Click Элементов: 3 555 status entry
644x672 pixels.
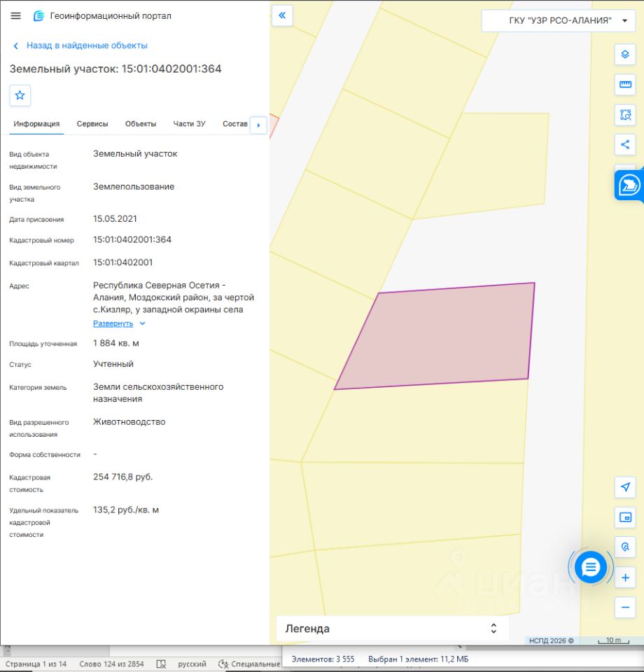[x=323, y=659]
